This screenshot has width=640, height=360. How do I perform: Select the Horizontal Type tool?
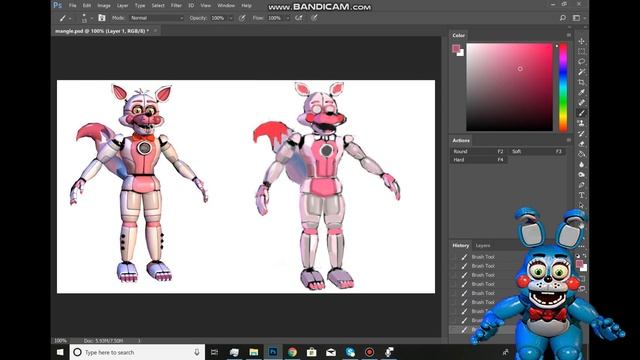coord(581,195)
